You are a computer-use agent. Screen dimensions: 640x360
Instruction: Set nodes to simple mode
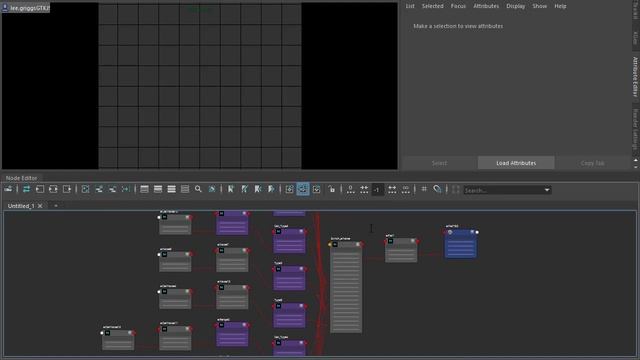[144, 189]
